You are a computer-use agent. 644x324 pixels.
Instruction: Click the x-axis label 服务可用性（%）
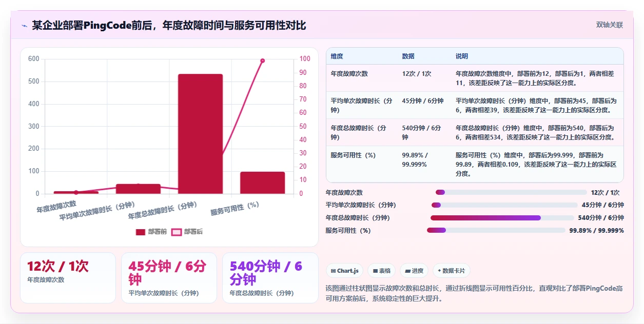[235, 208]
